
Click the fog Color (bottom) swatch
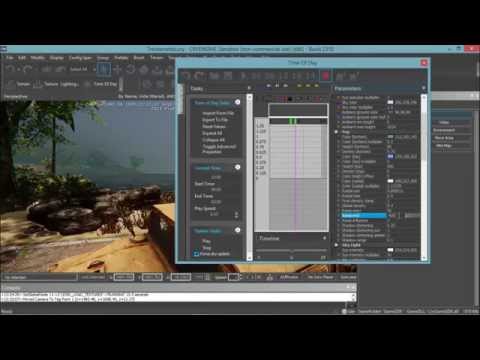coord(390,137)
